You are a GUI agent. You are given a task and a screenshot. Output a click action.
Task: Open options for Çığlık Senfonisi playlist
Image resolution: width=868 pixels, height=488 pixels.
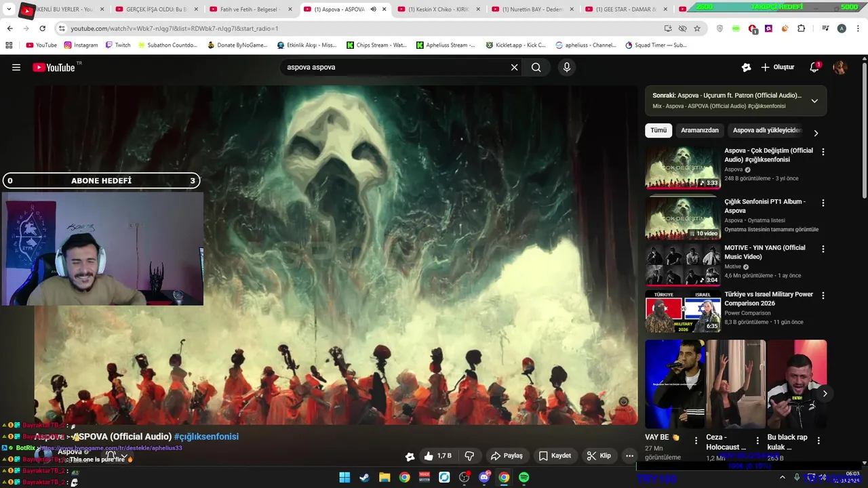tap(823, 203)
